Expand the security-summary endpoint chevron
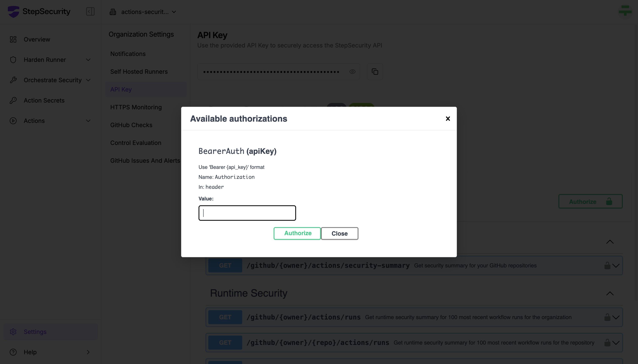 [616, 265]
